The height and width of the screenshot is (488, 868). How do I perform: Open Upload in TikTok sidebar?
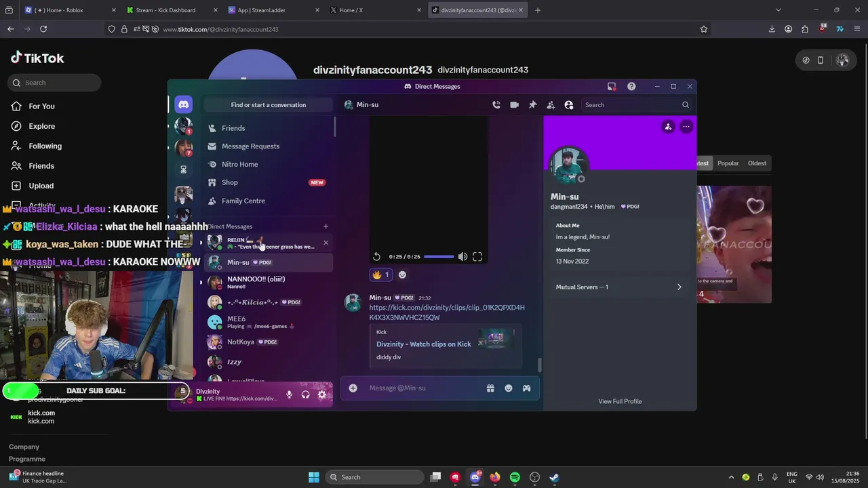click(x=41, y=186)
